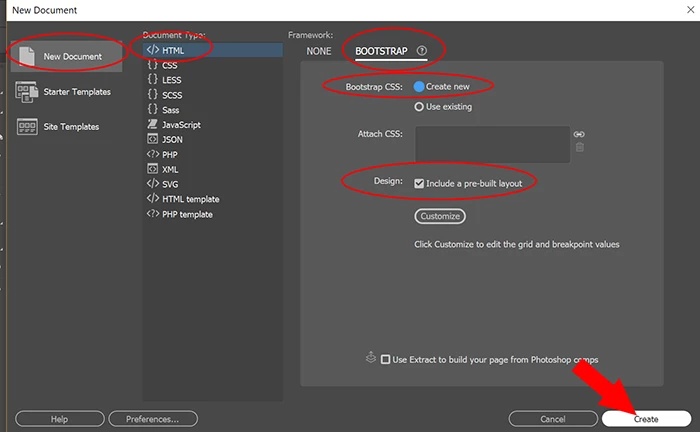
Task: Select the Use existing radio button
Action: pyautogui.click(x=419, y=107)
